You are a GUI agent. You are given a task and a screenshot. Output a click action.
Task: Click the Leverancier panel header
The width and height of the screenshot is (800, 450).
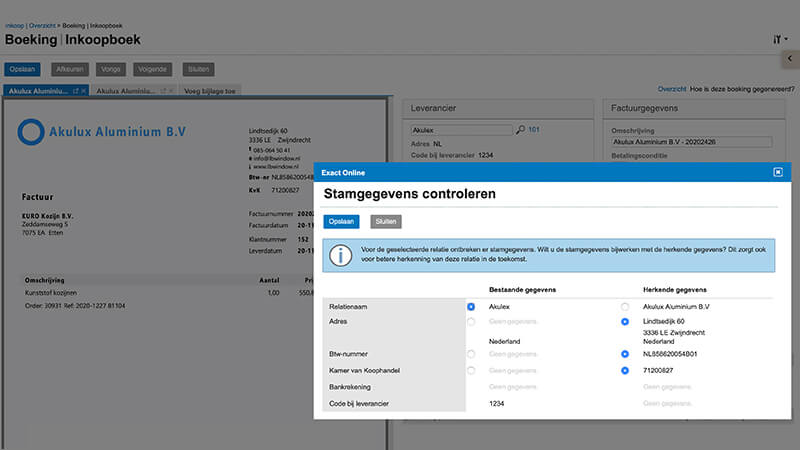(x=498, y=108)
